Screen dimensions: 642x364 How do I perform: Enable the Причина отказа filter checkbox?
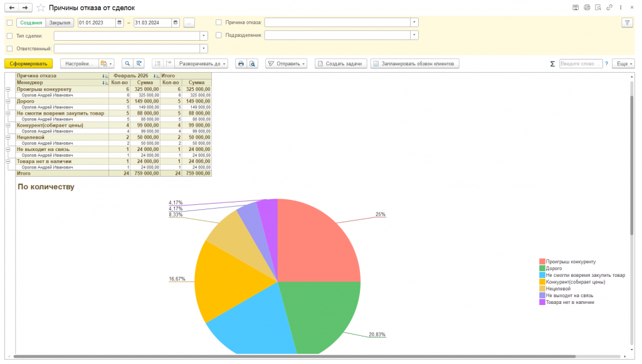point(219,23)
